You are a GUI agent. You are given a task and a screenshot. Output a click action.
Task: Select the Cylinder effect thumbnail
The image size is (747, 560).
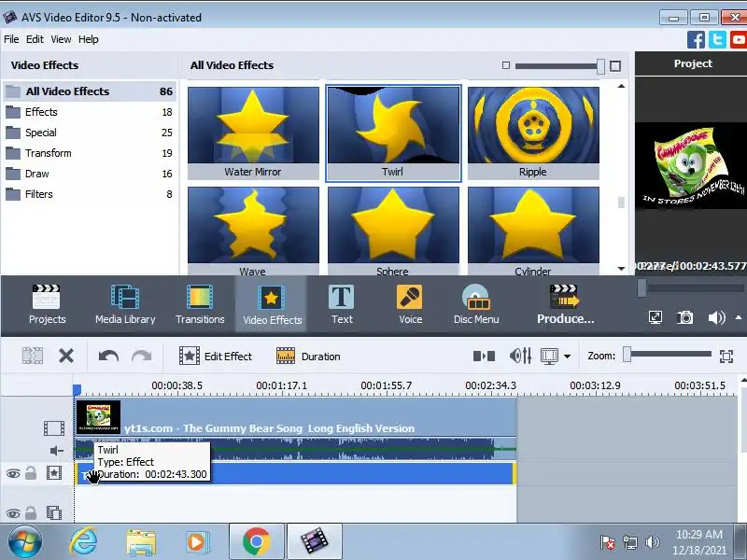(x=533, y=231)
